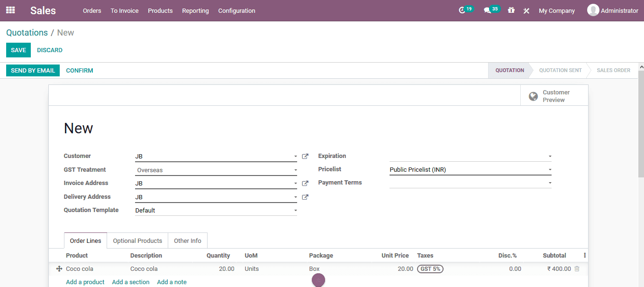The height and width of the screenshot is (287, 644).
Task: Click the GST 5% tax tag
Action: (x=430, y=269)
